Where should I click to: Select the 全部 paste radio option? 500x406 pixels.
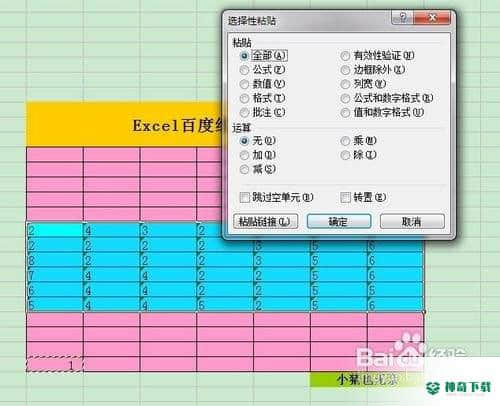[244, 56]
